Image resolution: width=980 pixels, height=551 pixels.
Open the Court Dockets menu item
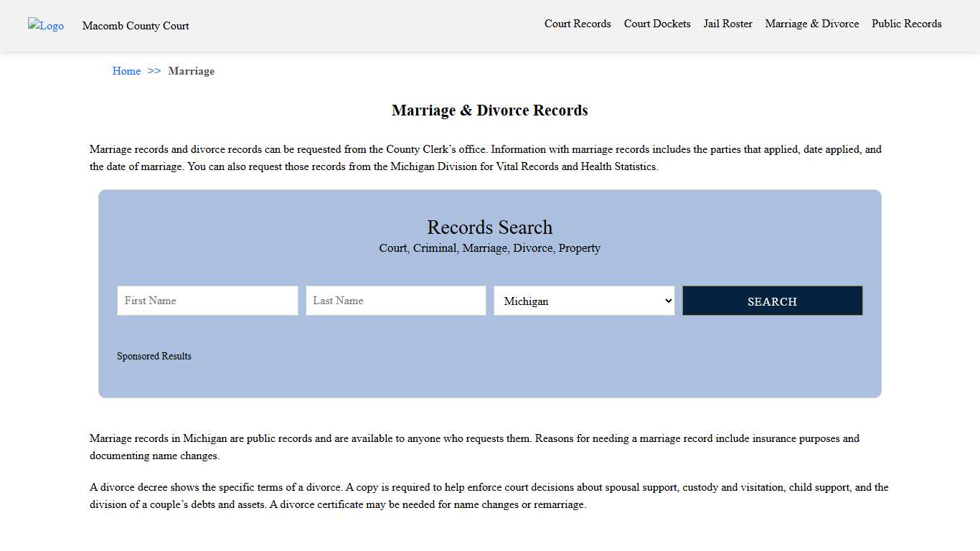(656, 24)
